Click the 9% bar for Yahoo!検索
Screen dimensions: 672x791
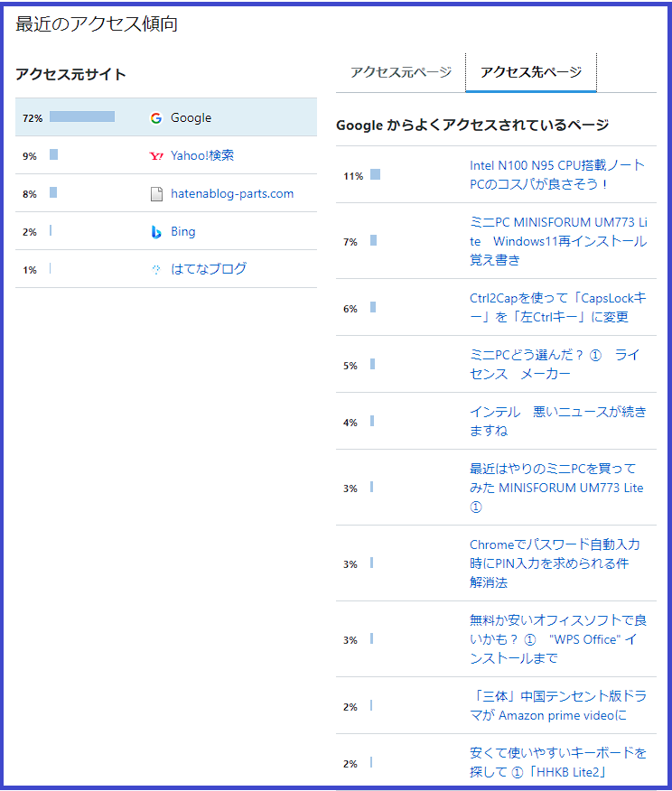pyautogui.click(x=53, y=154)
